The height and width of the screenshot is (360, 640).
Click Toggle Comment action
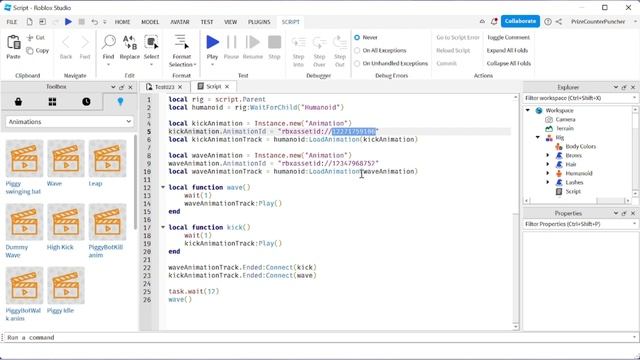pyautogui.click(x=508, y=38)
